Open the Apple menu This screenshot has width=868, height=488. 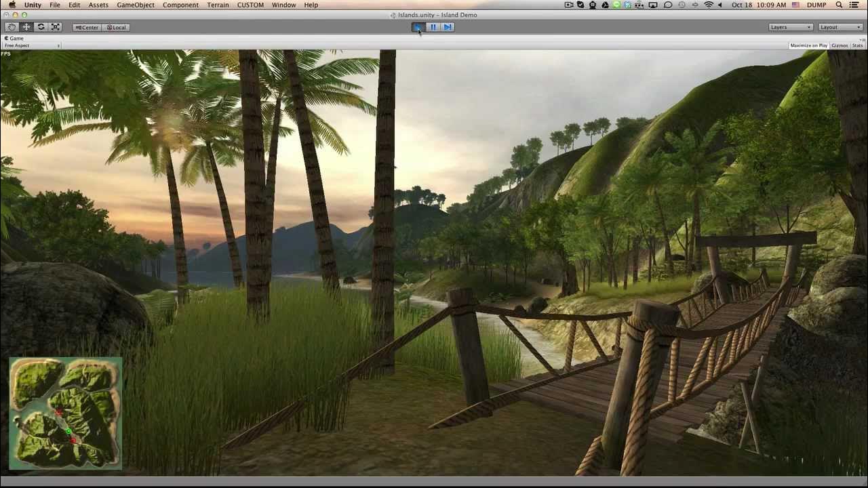[12, 5]
